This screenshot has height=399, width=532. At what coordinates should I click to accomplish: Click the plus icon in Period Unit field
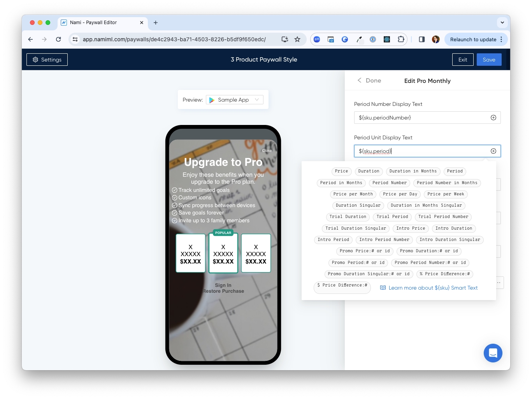pyautogui.click(x=493, y=151)
